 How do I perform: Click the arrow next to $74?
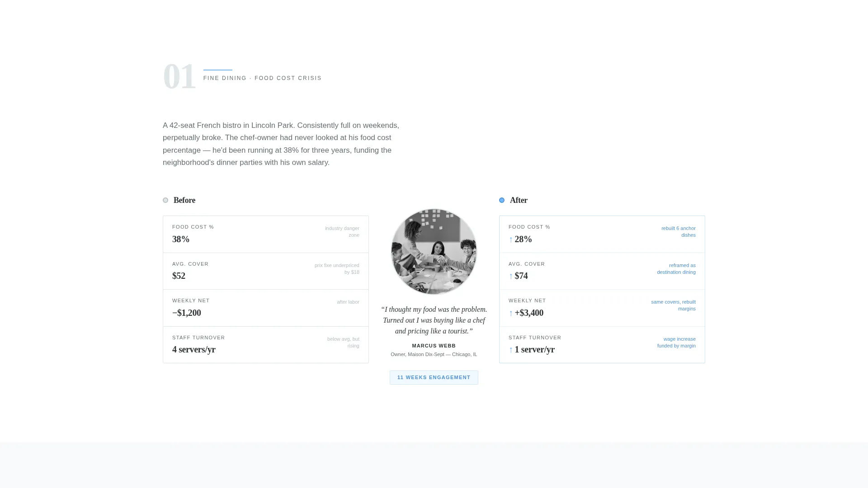click(511, 276)
